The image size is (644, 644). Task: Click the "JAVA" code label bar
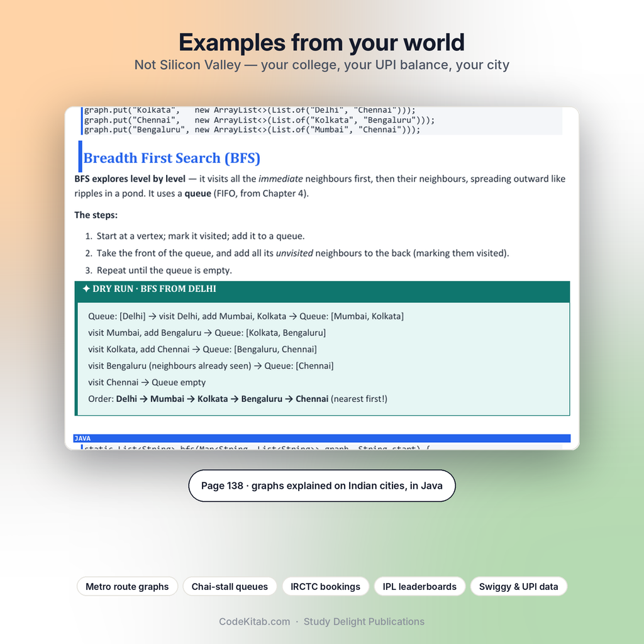pyautogui.click(x=322, y=438)
